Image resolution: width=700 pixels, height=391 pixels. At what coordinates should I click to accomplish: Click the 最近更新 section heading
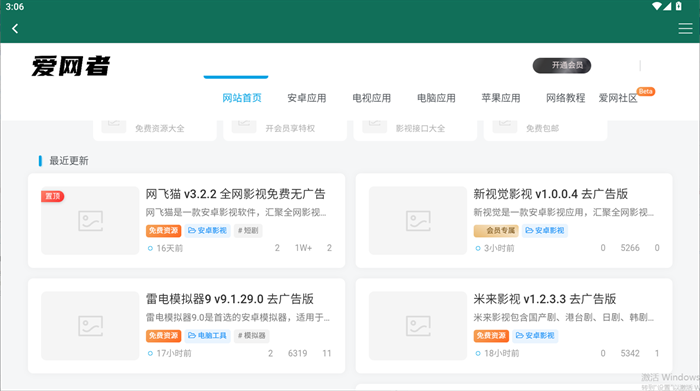click(69, 161)
